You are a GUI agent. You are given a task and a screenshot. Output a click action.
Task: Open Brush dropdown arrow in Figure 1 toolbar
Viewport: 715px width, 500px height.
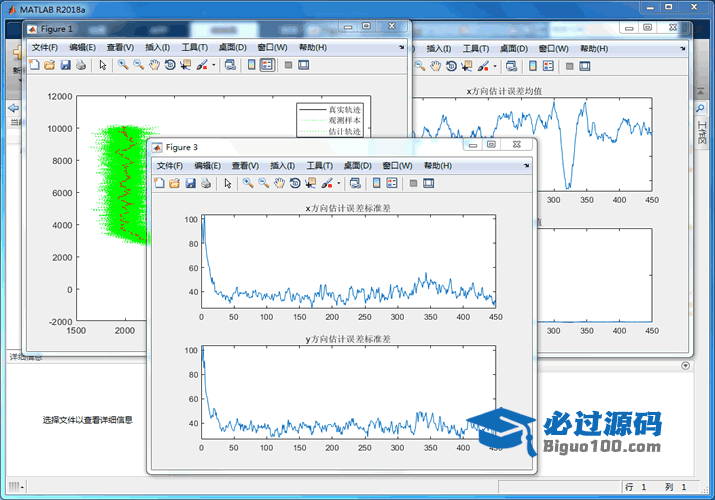tap(213, 66)
